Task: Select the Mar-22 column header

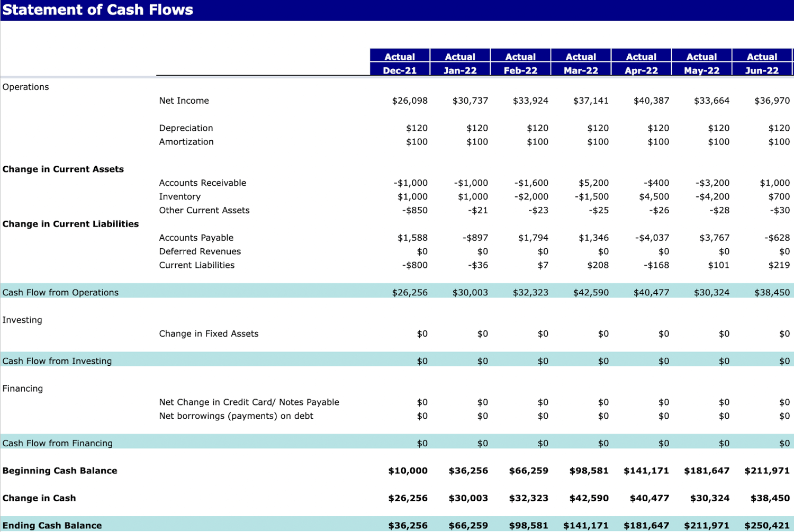Action: tap(581, 69)
